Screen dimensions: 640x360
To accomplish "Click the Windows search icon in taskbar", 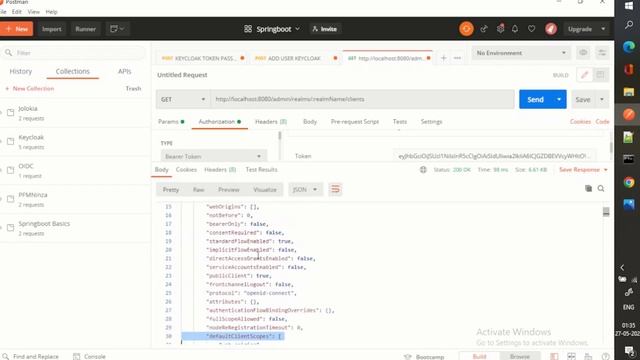I will (629, 25).
